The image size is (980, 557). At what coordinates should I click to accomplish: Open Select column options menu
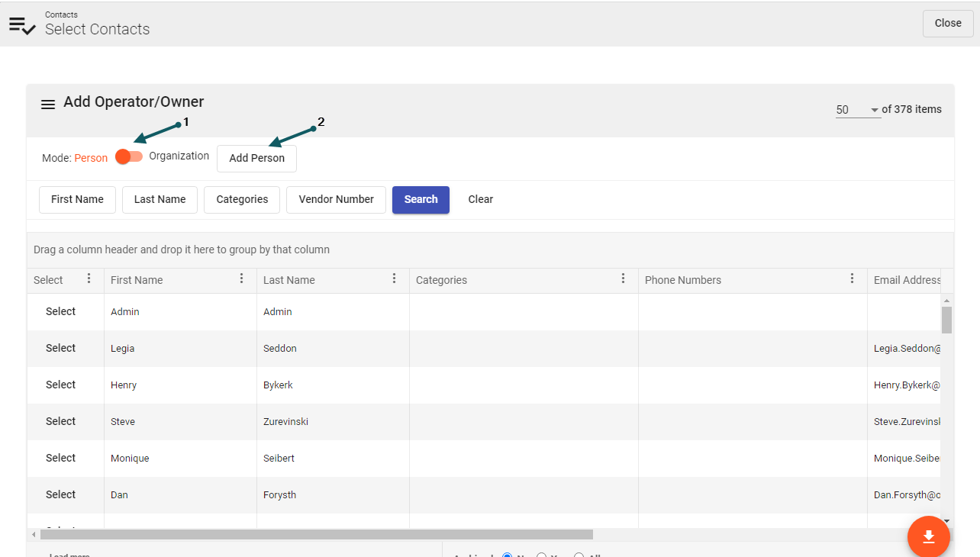89,279
